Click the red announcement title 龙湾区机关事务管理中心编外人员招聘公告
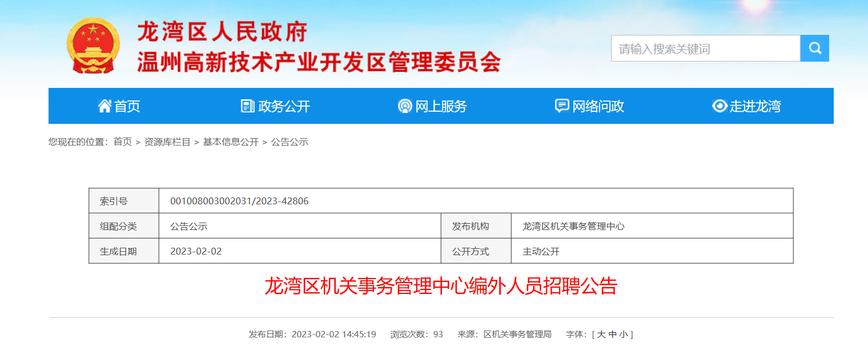 (441, 286)
